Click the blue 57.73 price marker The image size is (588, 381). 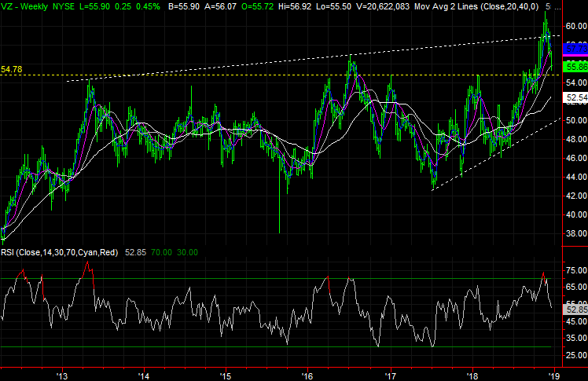(x=575, y=49)
